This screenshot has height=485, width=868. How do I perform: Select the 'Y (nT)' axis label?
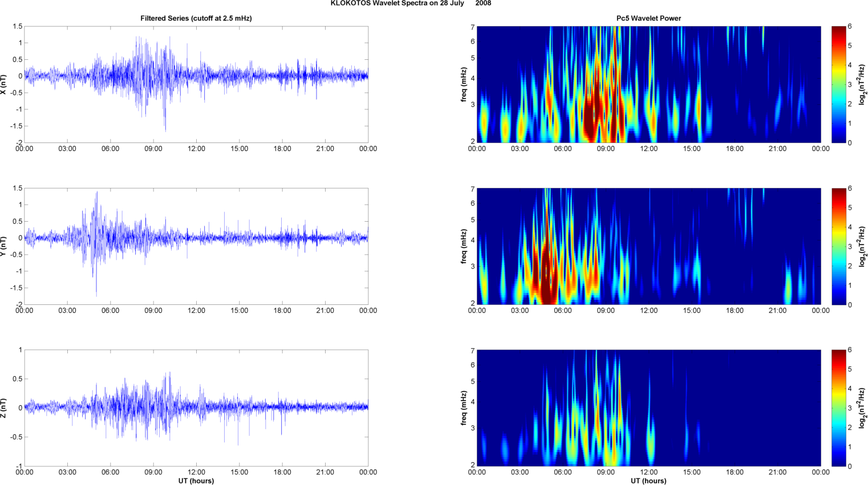[x=3, y=246]
